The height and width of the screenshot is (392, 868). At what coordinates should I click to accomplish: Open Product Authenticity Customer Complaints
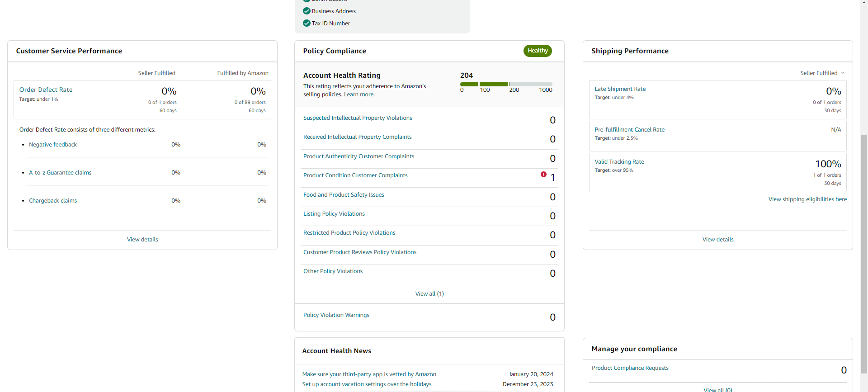(359, 156)
